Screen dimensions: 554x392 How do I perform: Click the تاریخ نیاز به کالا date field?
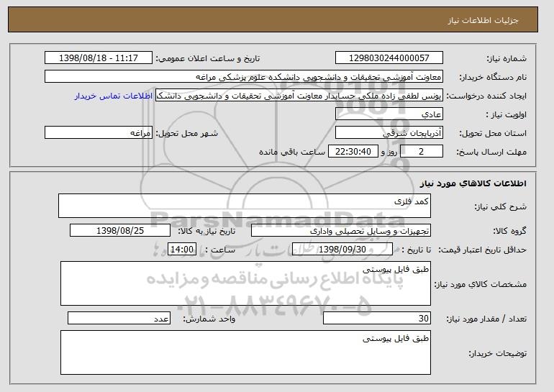pos(120,231)
